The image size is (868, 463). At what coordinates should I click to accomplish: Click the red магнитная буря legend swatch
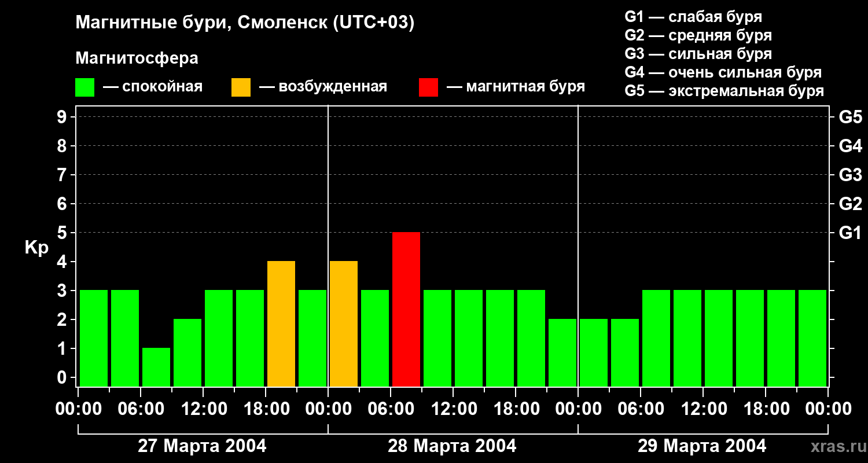428,87
